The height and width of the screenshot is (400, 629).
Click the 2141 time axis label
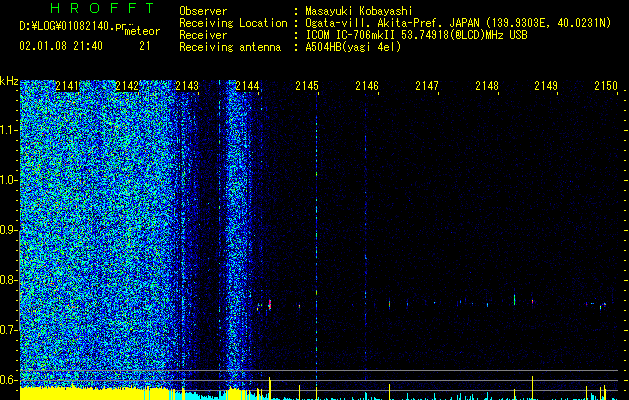pos(67,86)
